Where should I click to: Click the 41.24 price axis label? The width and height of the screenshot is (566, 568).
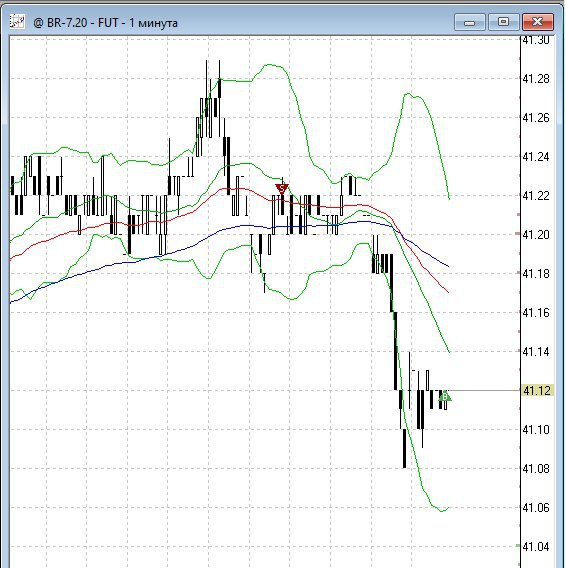coord(536,157)
